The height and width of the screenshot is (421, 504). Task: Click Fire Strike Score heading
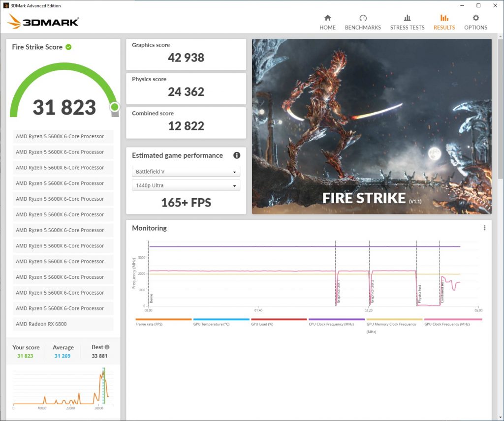37,47
